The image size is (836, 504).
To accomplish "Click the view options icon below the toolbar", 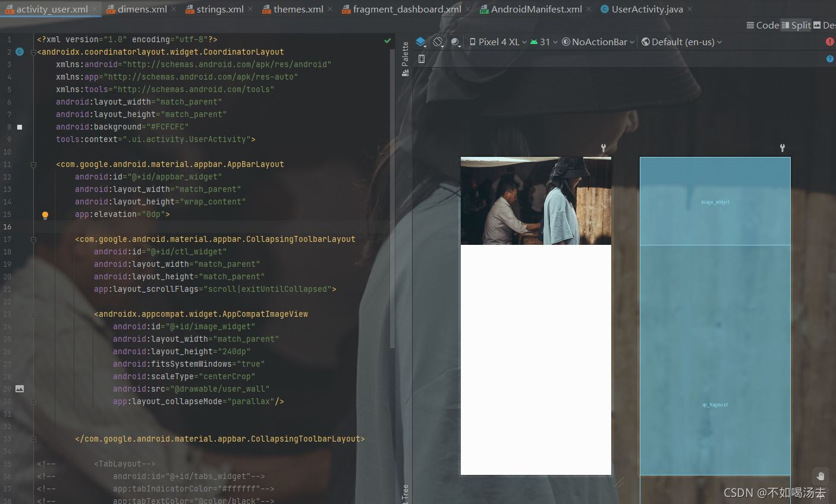I will [x=422, y=59].
